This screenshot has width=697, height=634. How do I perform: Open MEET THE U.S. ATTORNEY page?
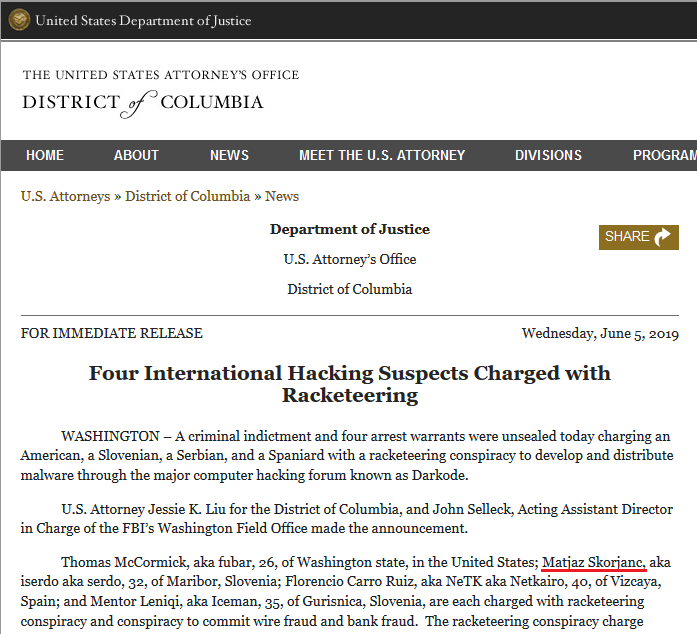pyautogui.click(x=382, y=155)
